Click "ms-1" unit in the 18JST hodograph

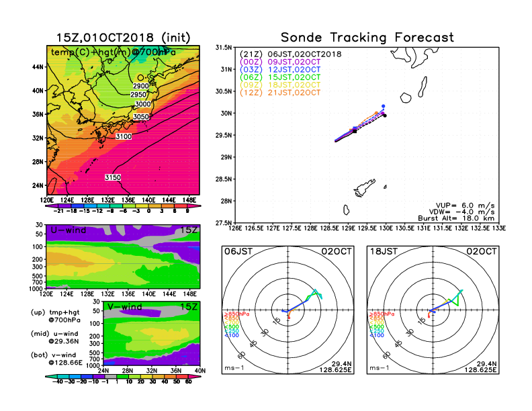tap(379, 368)
